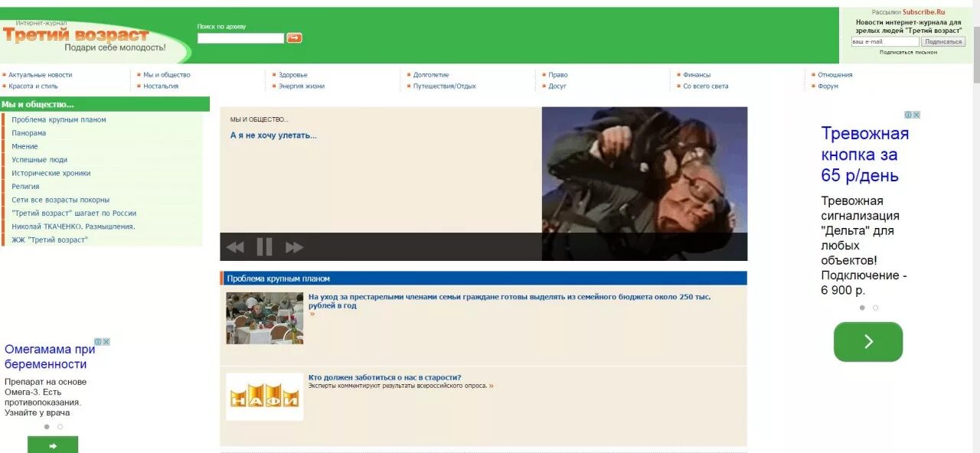
Task: Open Актуальные новости menu item
Action: click(41, 75)
